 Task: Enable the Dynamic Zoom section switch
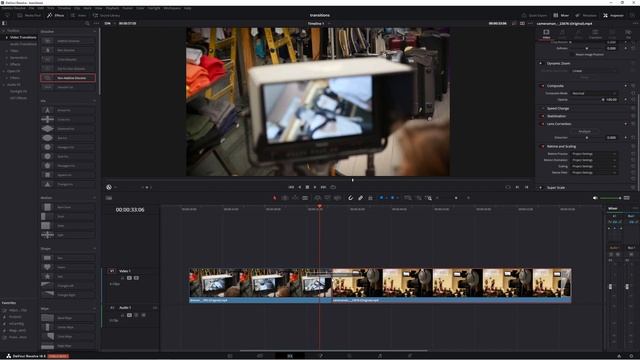pos(541,63)
